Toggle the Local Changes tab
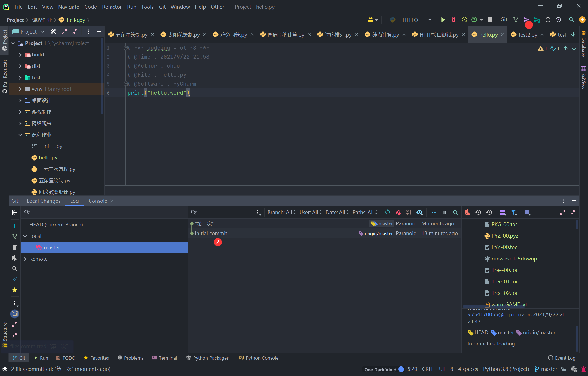 pos(44,201)
